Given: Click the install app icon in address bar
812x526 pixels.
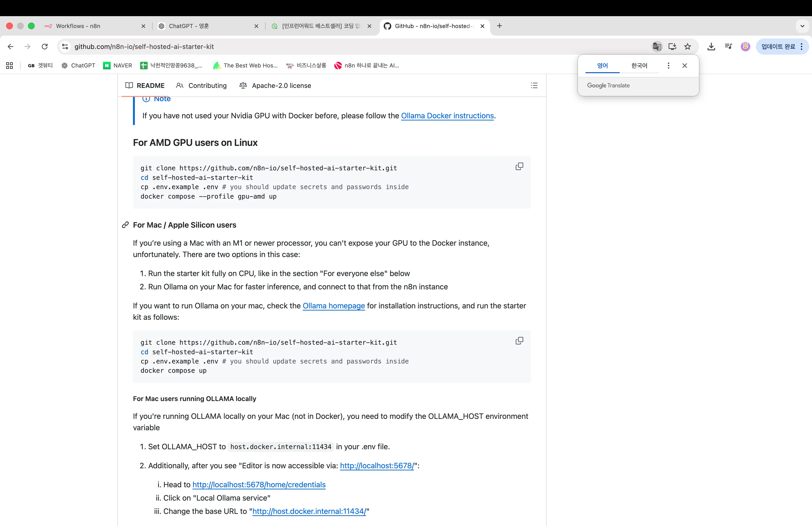Looking at the screenshot, I should [x=672, y=46].
